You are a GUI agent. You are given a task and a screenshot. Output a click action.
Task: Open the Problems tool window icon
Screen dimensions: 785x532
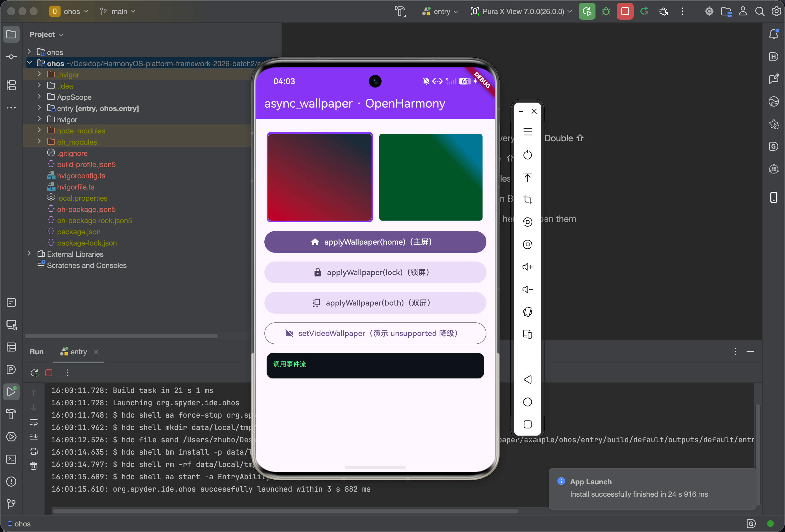pyautogui.click(x=11, y=482)
